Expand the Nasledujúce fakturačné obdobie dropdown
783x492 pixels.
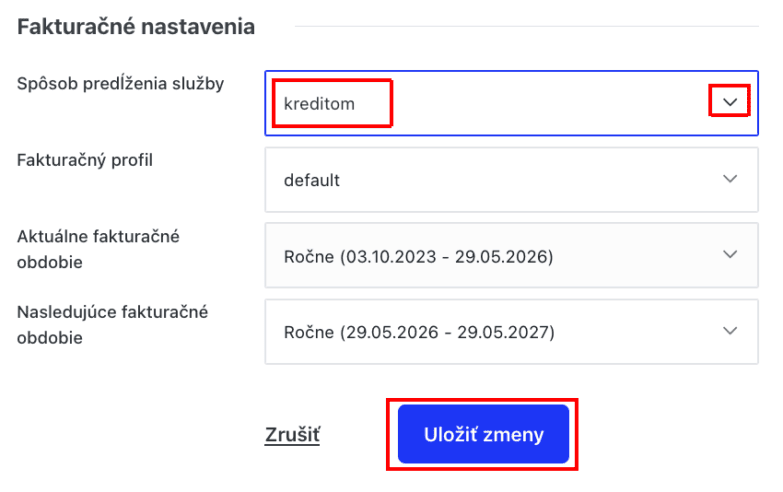click(x=510, y=331)
